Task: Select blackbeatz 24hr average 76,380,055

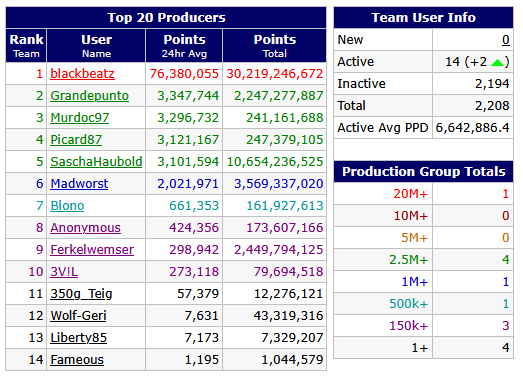Action: pos(184,74)
